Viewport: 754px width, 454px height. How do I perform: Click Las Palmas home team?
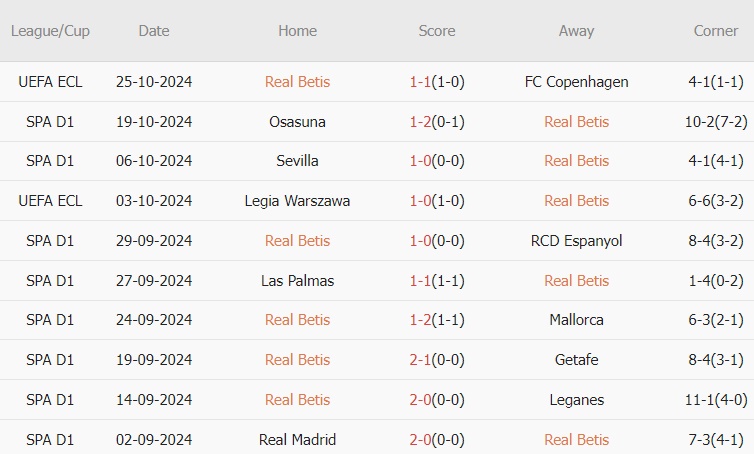click(297, 281)
